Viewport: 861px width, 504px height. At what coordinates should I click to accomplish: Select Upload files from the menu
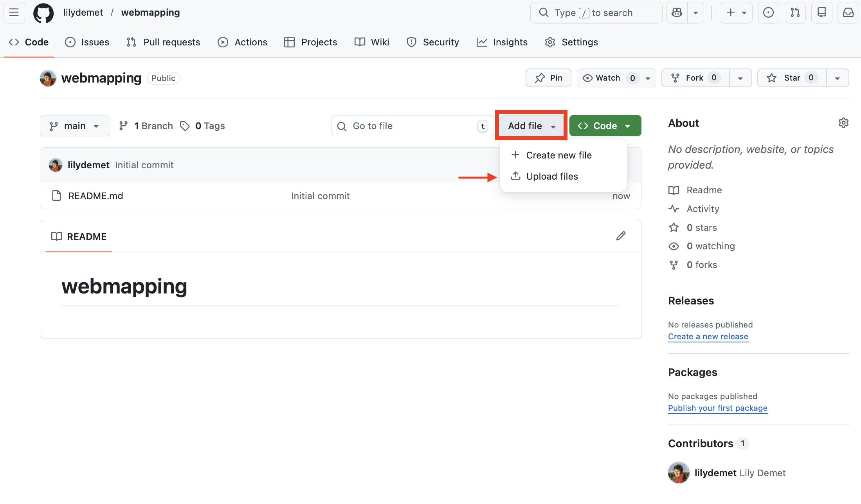[552, 176]
